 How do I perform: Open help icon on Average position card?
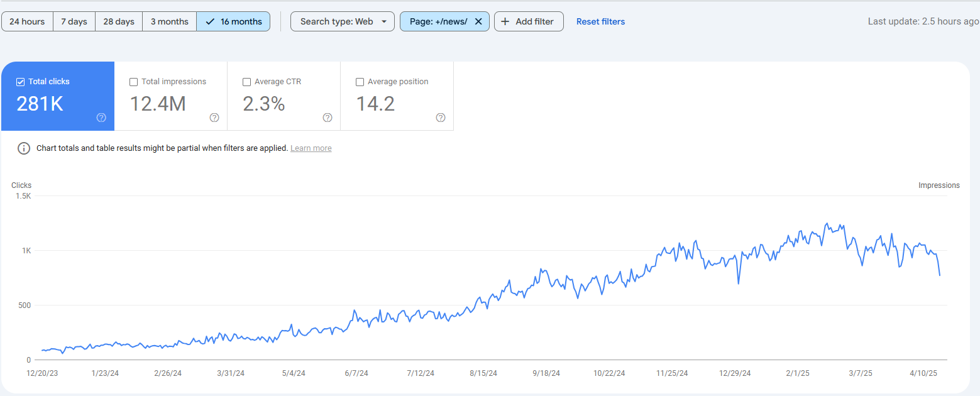pyautogui.click(x=441, y=118)
